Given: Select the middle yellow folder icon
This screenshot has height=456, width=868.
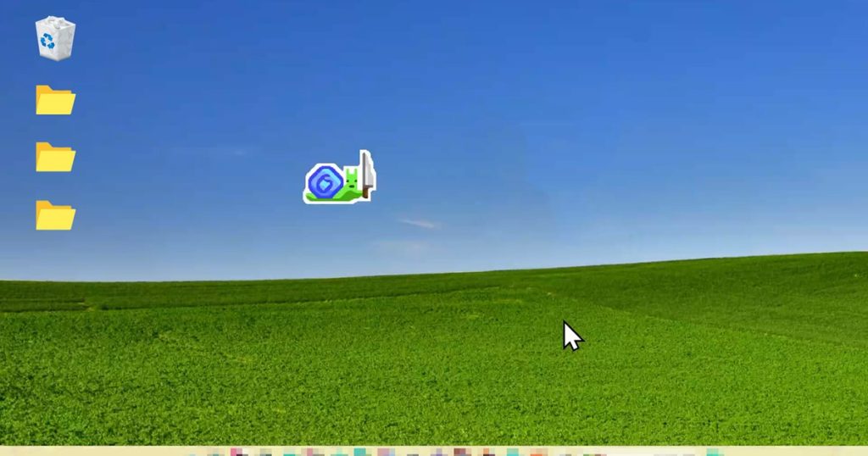Looking at the screenshot, I should (55, 157).
